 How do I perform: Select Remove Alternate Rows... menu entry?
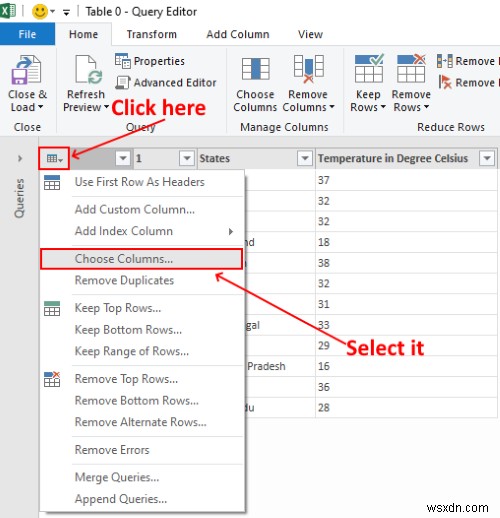coord(142,422)
